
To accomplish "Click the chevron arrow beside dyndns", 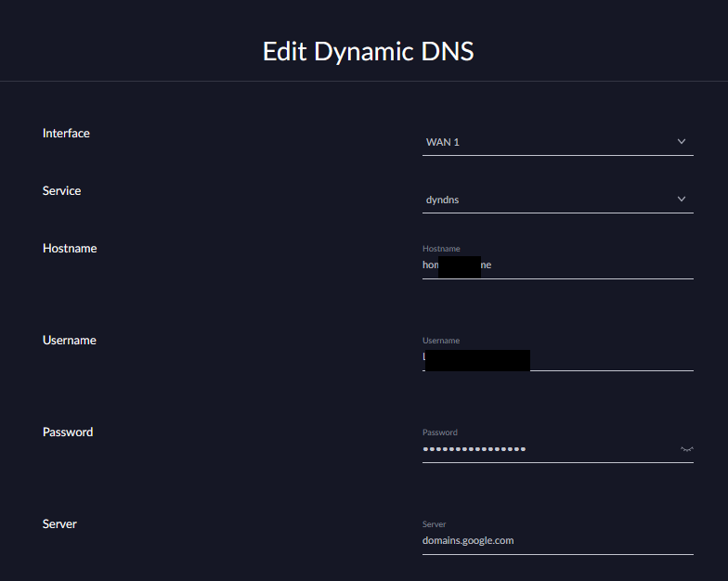I will [x=682, y=200].
